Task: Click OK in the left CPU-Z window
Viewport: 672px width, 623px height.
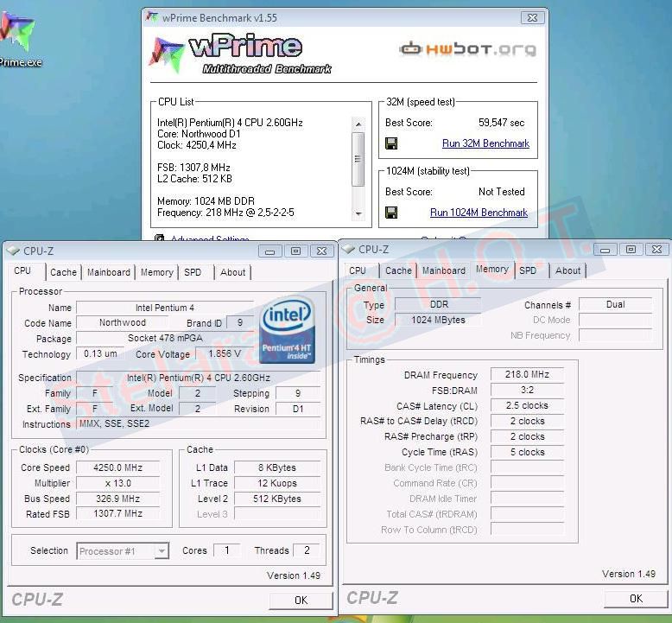Action: (301, 600)
